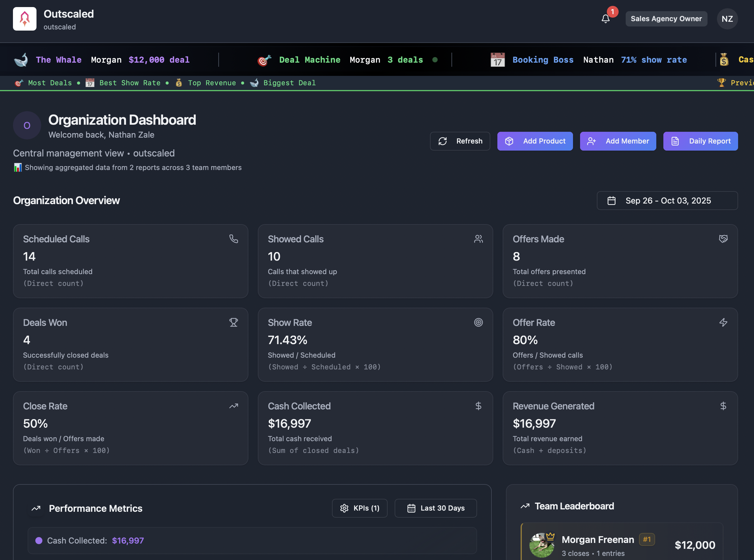Click the phone icon on Scheduled Calls card

pos(233,239)
